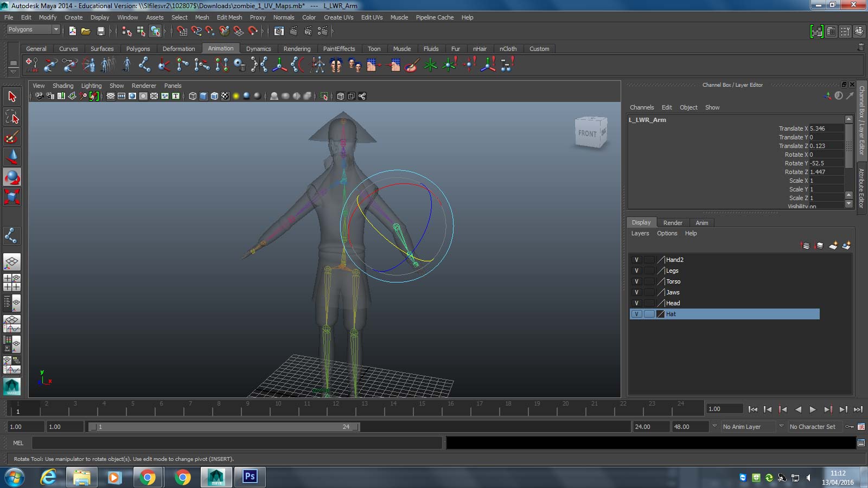868x488 pixels.
Task: Create layer from selected objects icon
Action: click(846, 246)
